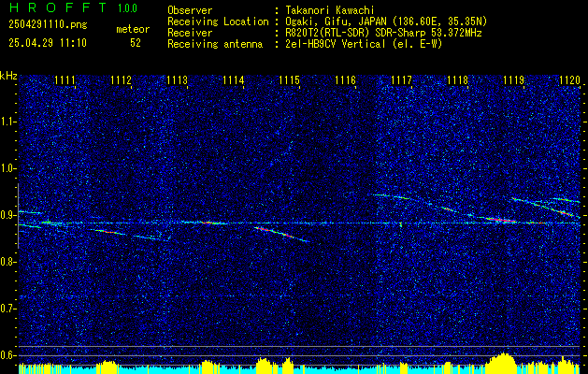Click the Receiver field label
The image size is (588, 374).
point(190,33)
